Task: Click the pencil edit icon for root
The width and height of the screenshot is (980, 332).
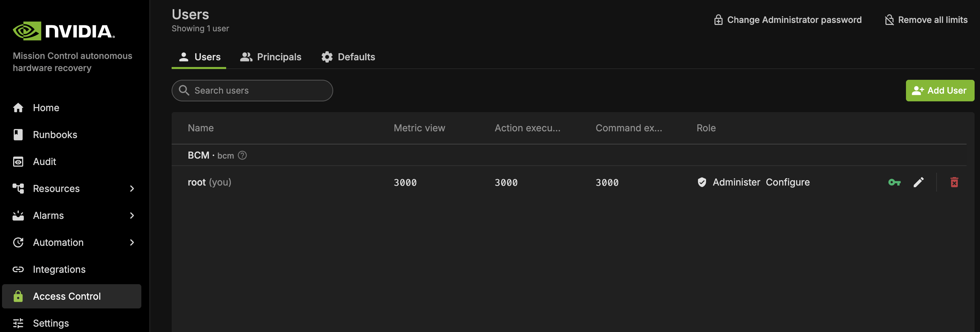Action: point(918,182)
